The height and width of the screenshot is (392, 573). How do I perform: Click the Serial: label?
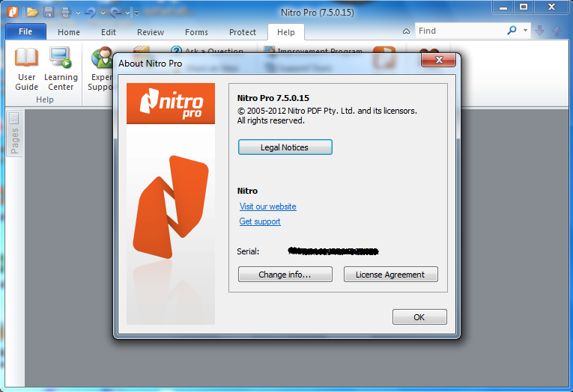pyautogui.click(x=248, y=251)
